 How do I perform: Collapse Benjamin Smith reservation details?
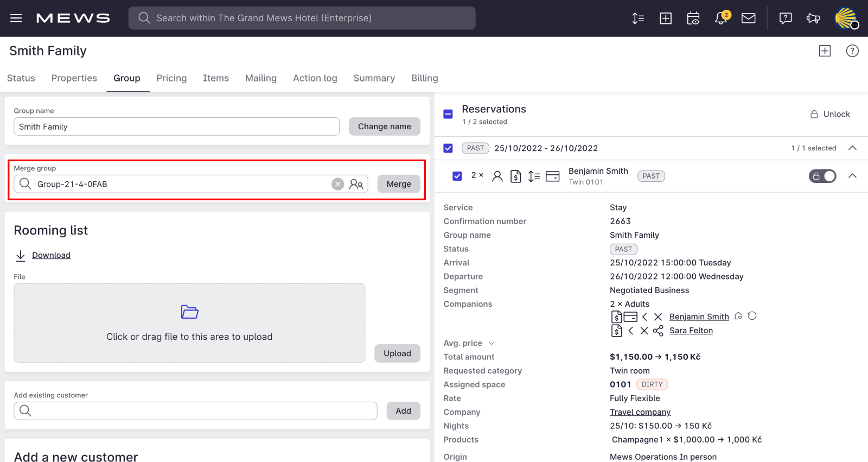(852, 176)
